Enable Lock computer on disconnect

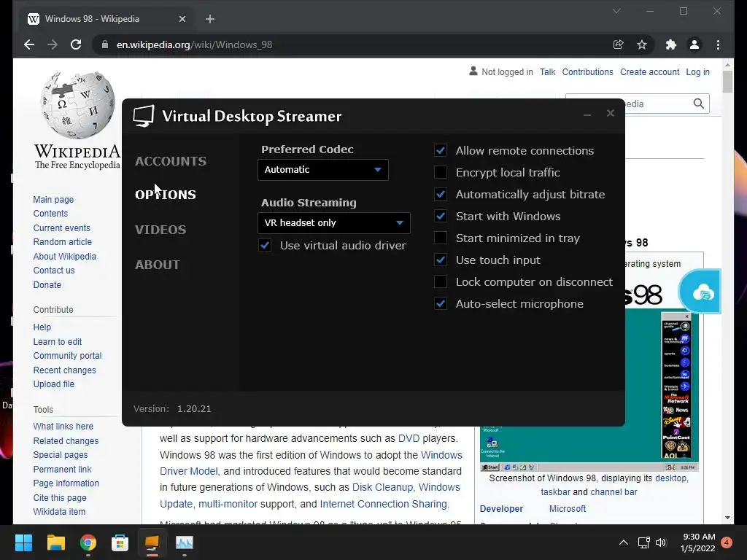point(441,282)
